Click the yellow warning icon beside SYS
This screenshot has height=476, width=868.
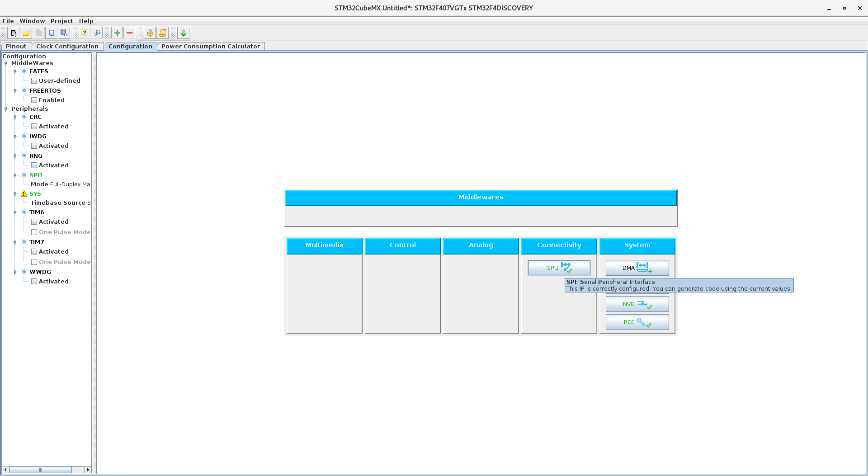click(24, 194)
